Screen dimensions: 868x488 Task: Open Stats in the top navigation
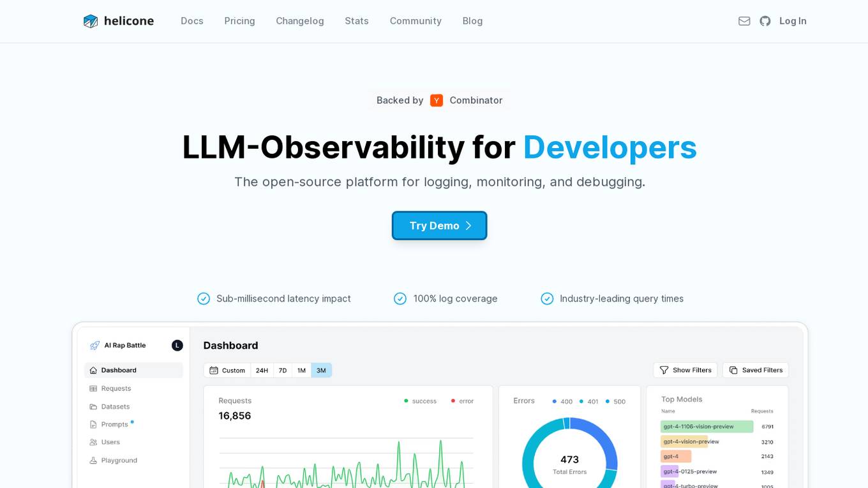tap(357, 21)
